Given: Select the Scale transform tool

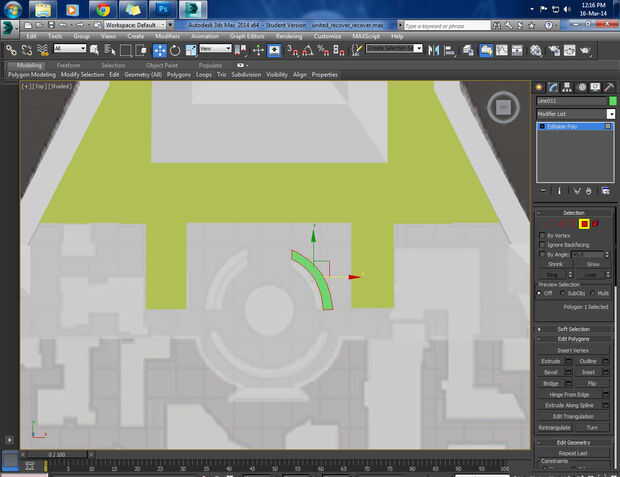Looking at the screenshot, I should point(191,50).
